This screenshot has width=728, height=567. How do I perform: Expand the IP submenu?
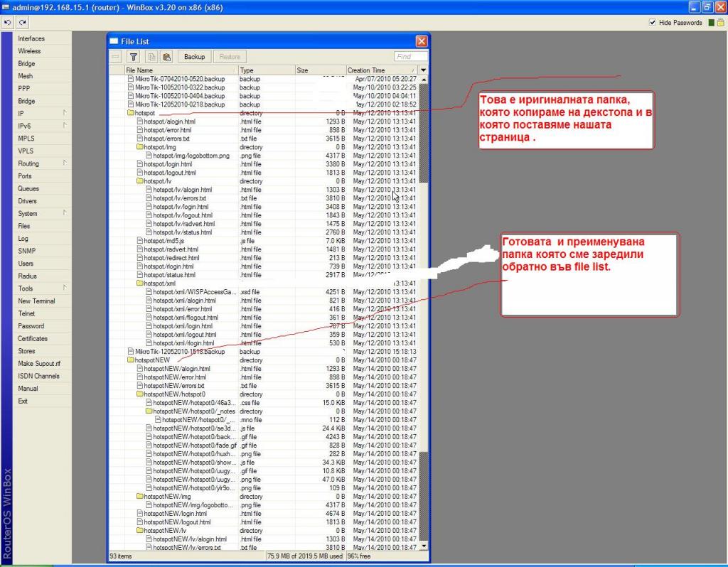pos(44,114)
